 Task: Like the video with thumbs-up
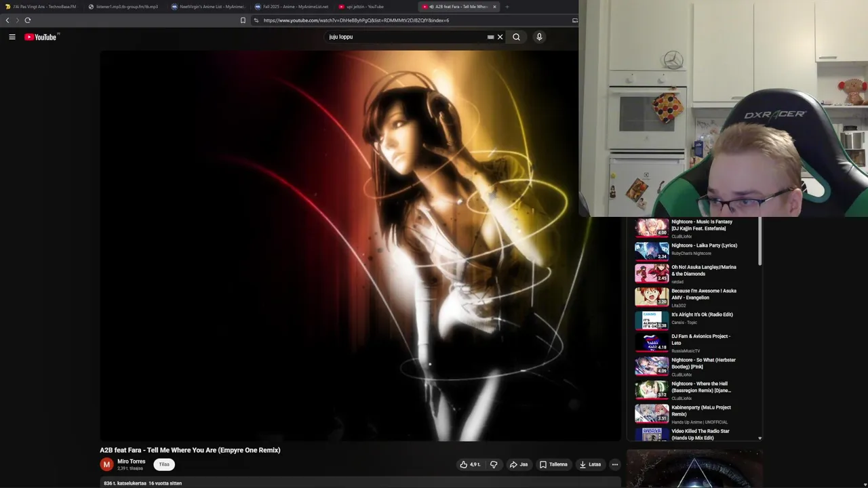point(470,464)
